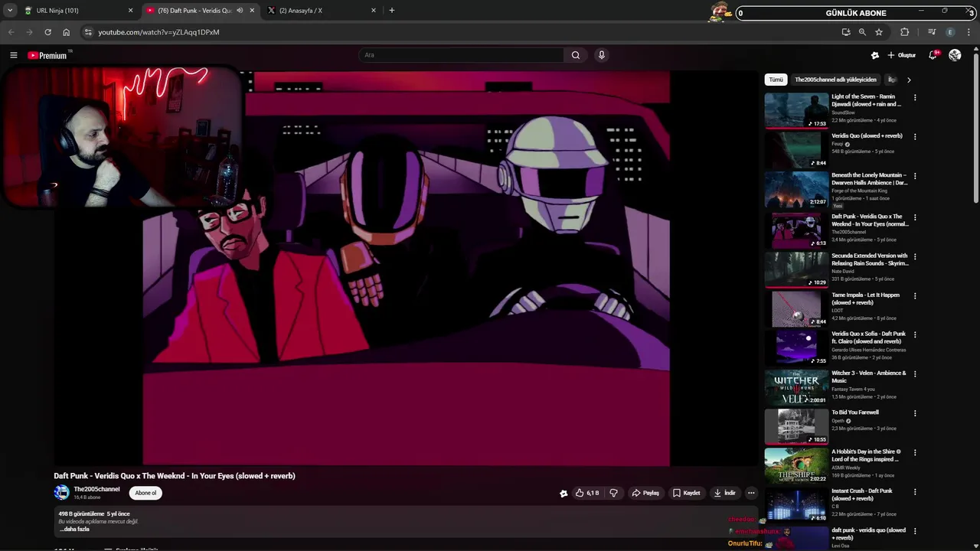Download video with the İndir button

tap(724, 493)
